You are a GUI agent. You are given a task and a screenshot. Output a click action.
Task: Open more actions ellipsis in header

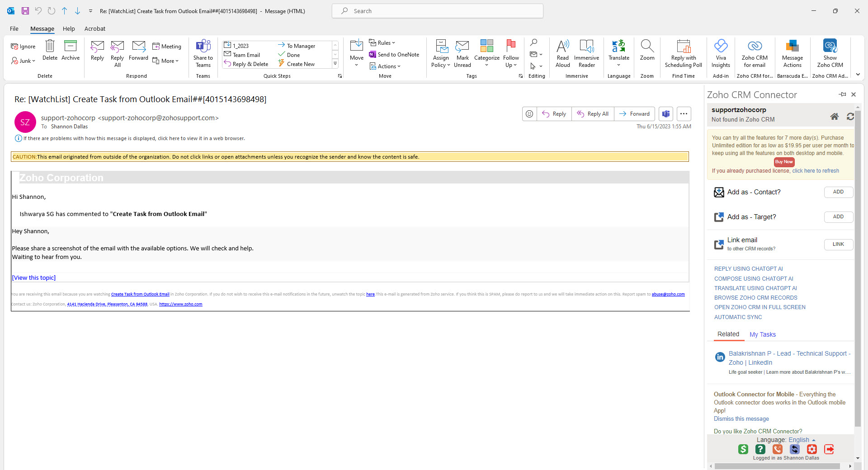point(684,114)
